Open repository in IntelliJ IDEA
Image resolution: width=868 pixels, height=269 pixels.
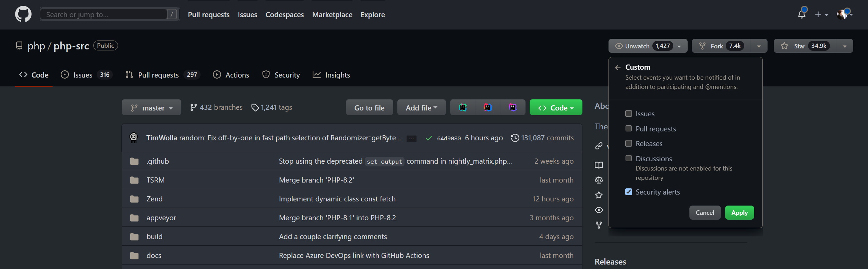487,107
